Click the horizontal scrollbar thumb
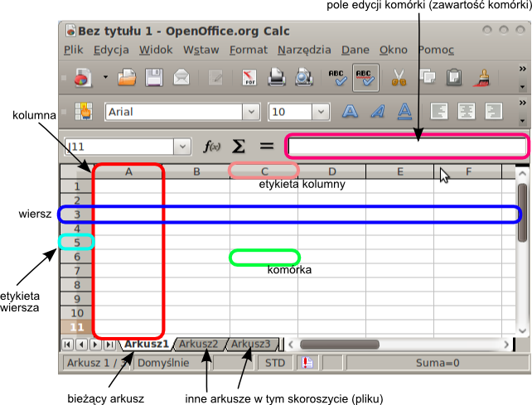The height and width of the screenshot is (405, 532). 340,345
